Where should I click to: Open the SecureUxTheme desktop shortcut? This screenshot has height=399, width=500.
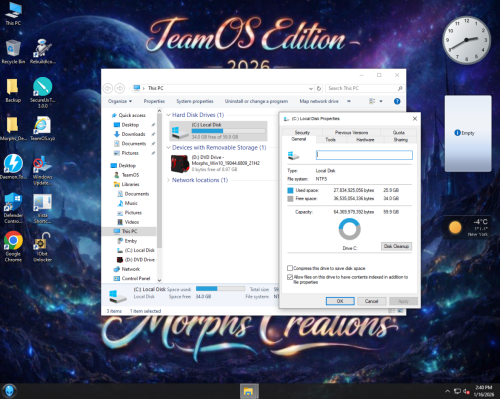pyautogui.click(x=43, y=92)
